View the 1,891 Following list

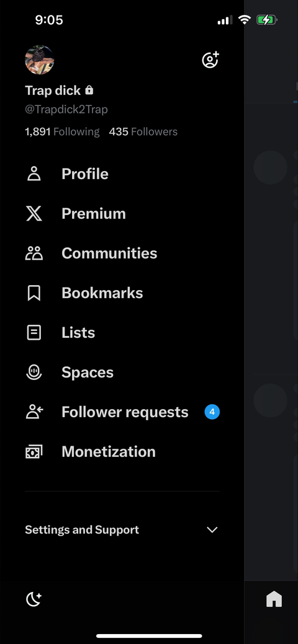(62, 132)
